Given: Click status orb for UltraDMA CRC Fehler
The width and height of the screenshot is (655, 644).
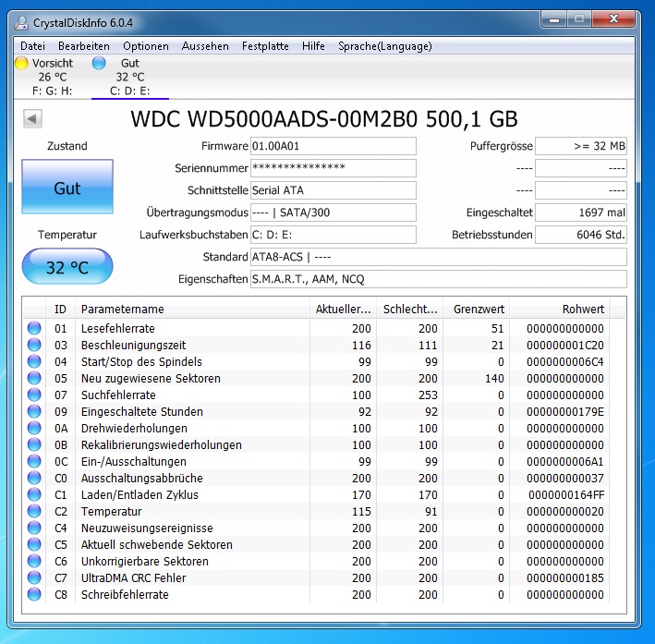Looking at the screenshot, I should [34, 577].
